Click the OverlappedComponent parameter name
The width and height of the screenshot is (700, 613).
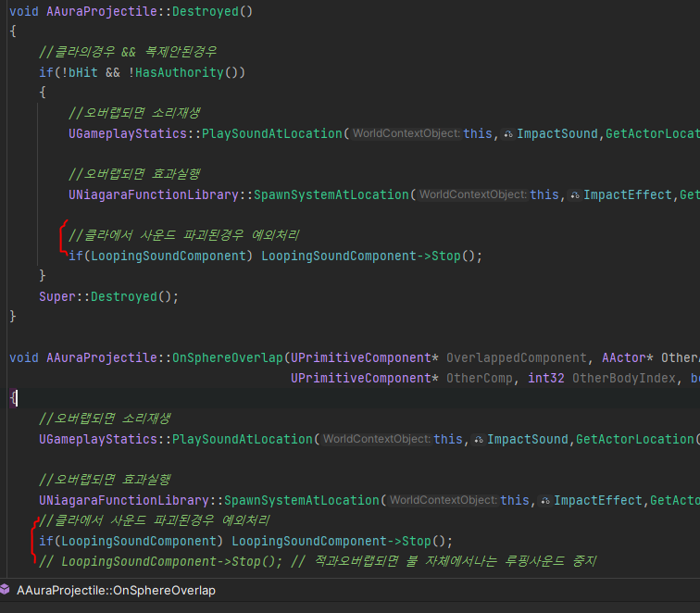517,357
